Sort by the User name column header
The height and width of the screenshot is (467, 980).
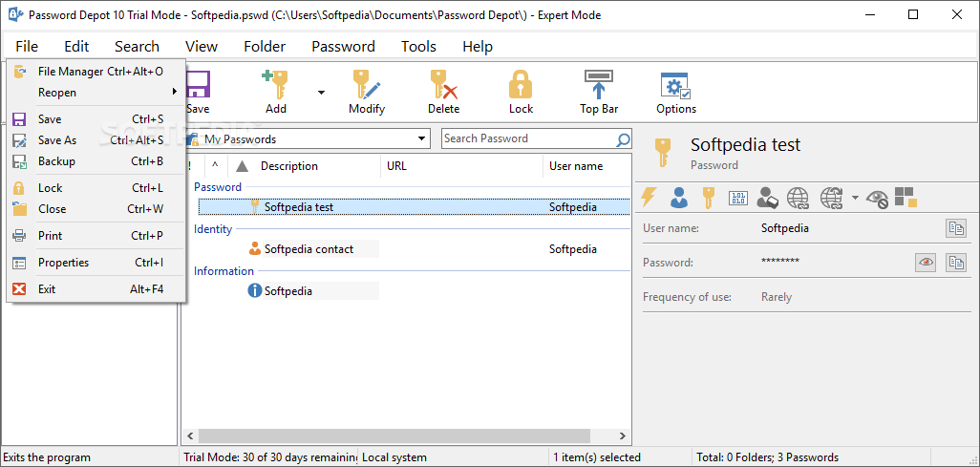(x=576, y=165)
